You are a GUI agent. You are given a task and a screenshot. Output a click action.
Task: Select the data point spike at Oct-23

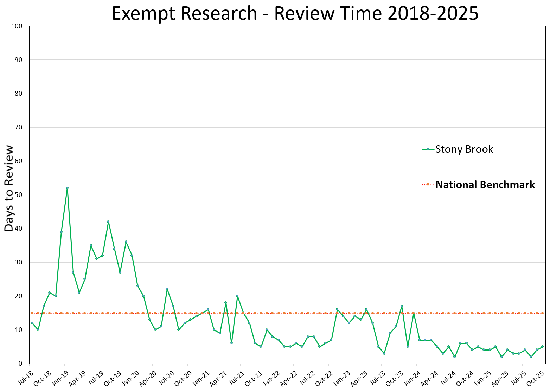401,306
